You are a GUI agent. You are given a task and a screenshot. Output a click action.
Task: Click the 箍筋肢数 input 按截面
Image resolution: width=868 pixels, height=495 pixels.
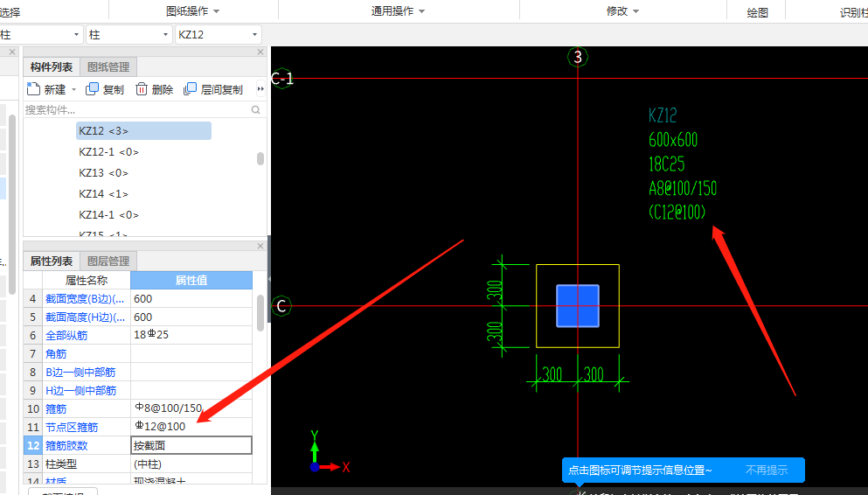(x=191, y=445)
